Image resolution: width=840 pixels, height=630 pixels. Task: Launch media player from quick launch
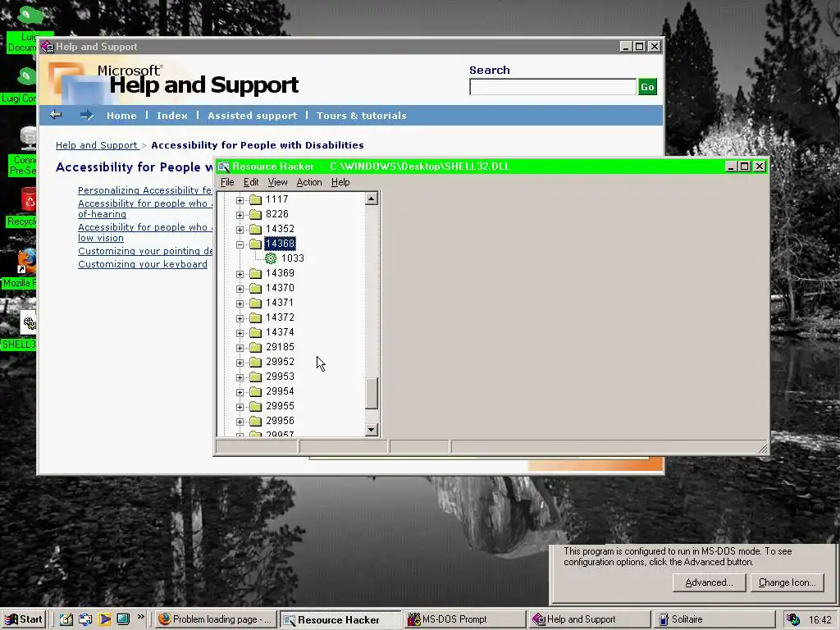coord(104,619)
